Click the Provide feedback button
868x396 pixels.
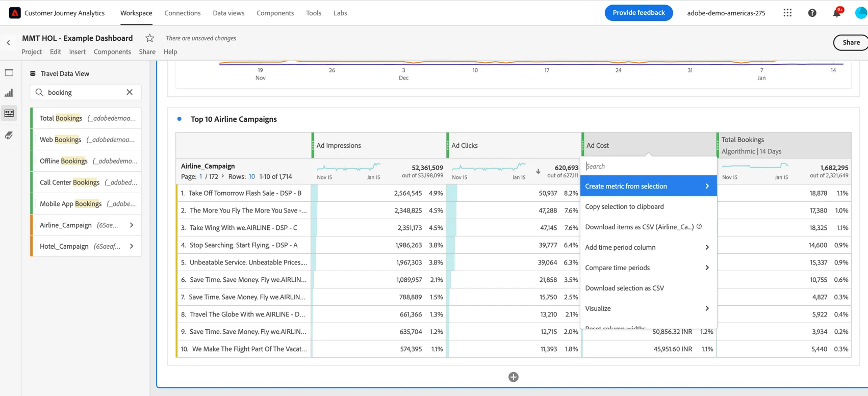pyautogui.click(x=639, y=13)
